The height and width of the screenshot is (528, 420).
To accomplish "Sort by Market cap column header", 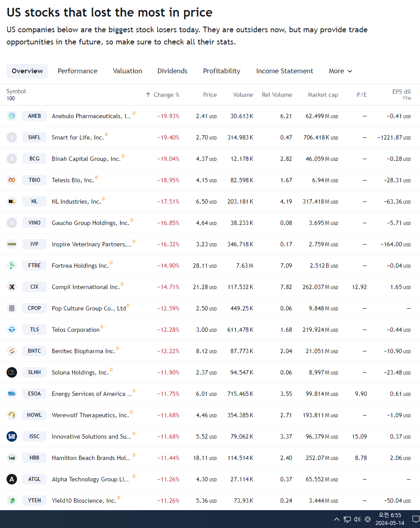I will [323, 95].
